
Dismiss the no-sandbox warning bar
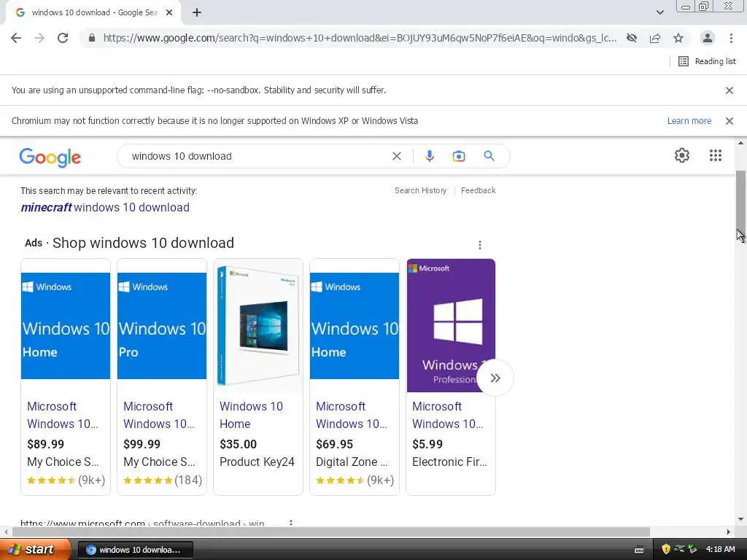click(729, 90)
